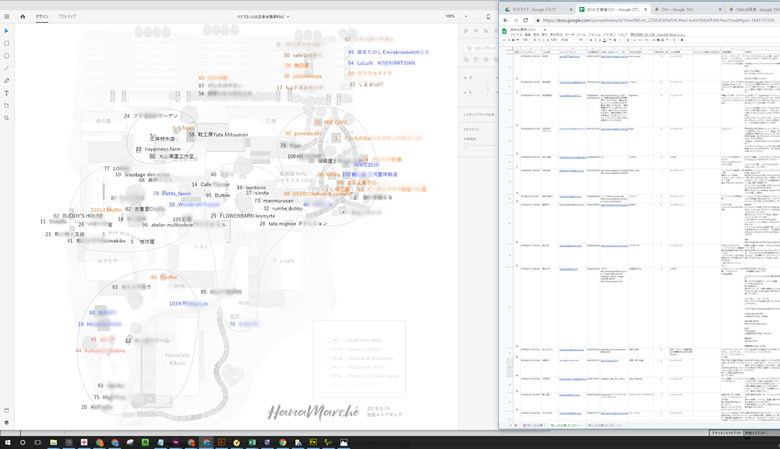Image resolution: width=780 pixels, height=449 pixels.
Task: Select the Ellipse tool
Action: pos(6,56)
